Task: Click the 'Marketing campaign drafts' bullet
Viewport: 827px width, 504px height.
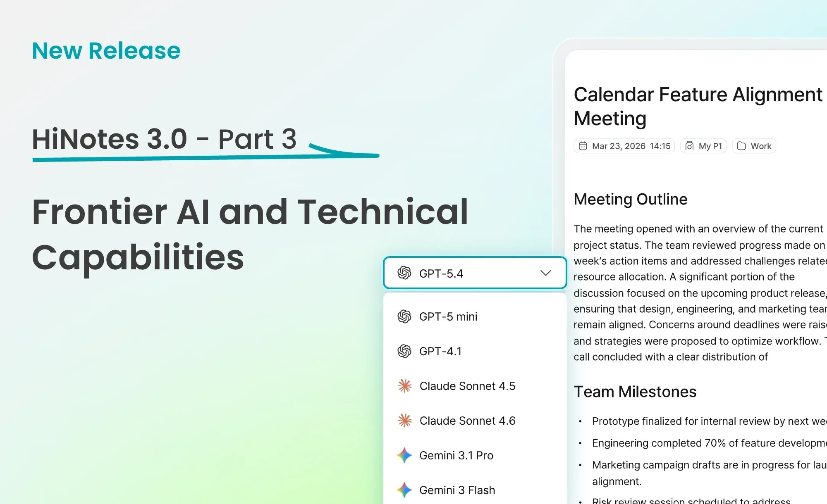Action: point(709,473)
